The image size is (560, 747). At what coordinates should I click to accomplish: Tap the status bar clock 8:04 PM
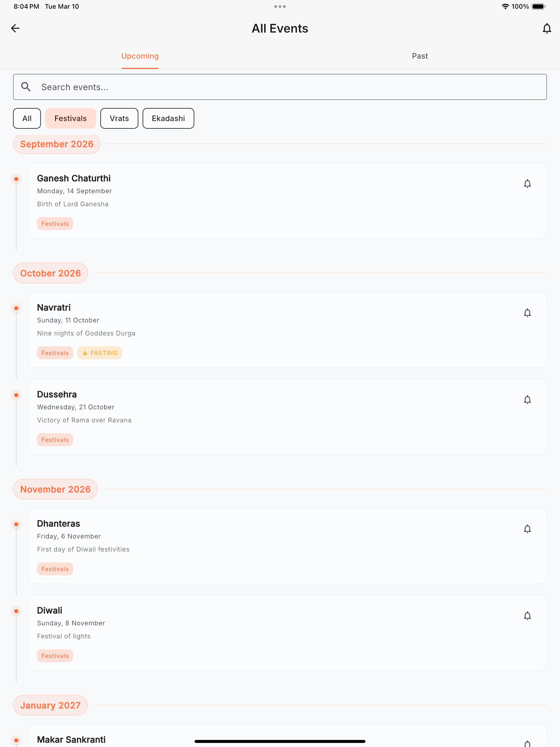tap(26, 7)
